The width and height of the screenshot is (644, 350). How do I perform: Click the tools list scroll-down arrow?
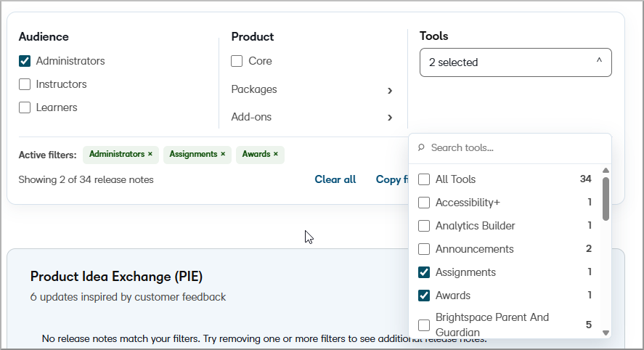(x=606, y=333)
